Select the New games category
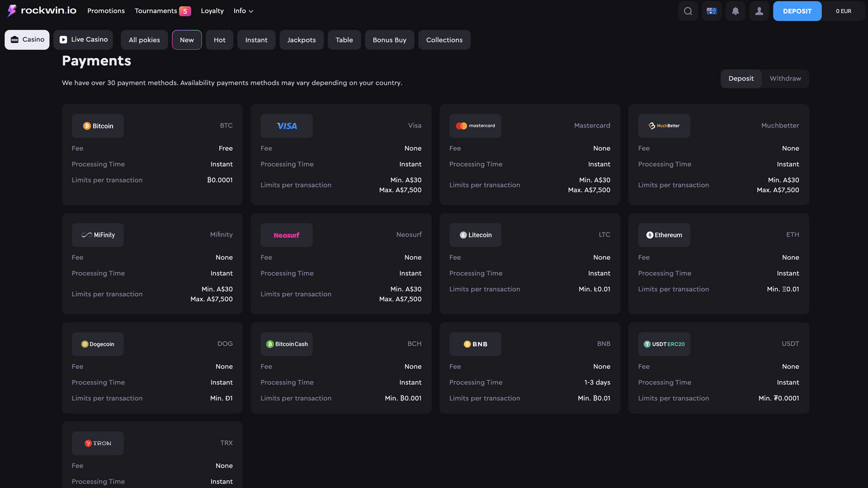This screenshot has width=868, height=488. coord(187,40)
